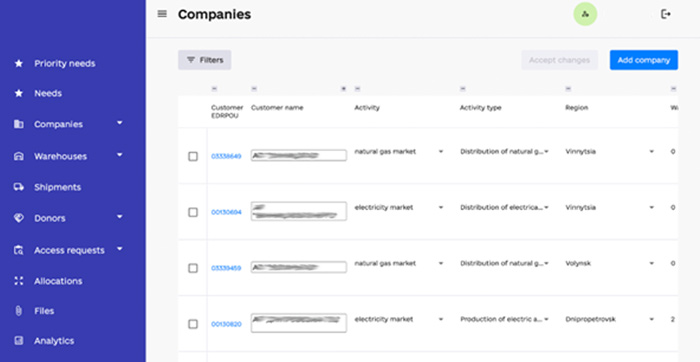Click the hamburger menu icon beside Companies
Image resolution: width=700 pixels, height=362 pixels.
[162, 14]
